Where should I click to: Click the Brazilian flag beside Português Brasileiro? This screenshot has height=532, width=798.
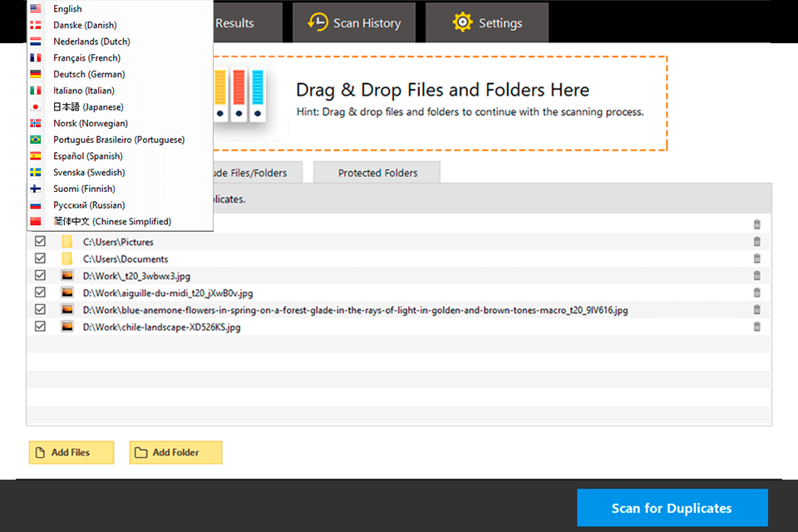point(34,139)
